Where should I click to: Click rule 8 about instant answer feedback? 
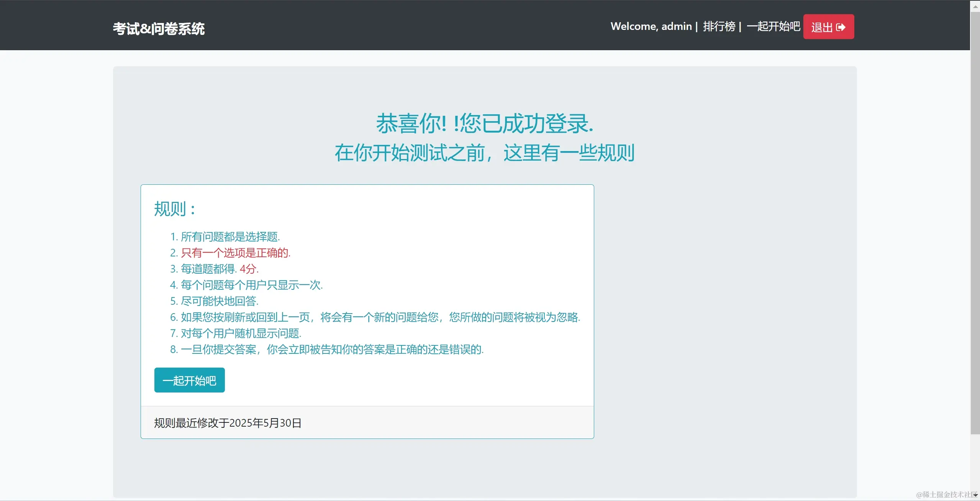(x=332, y=349)
